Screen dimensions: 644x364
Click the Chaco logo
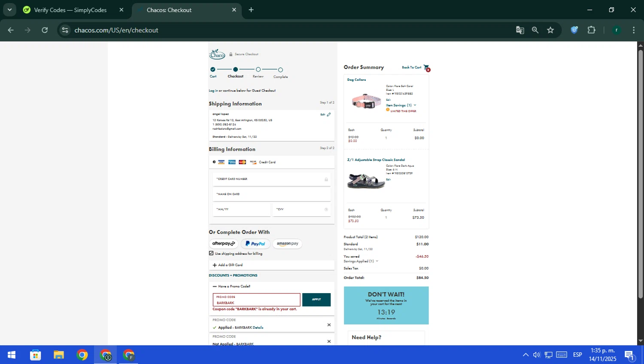point(217,54)
